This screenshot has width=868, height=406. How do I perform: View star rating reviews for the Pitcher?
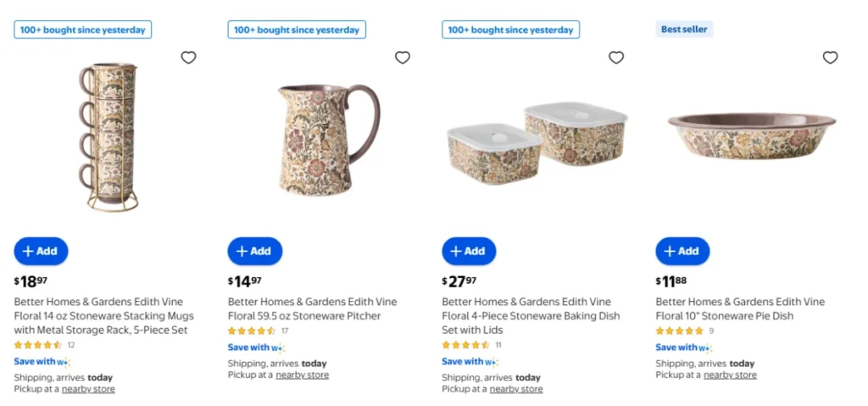[x=258, y=331]
